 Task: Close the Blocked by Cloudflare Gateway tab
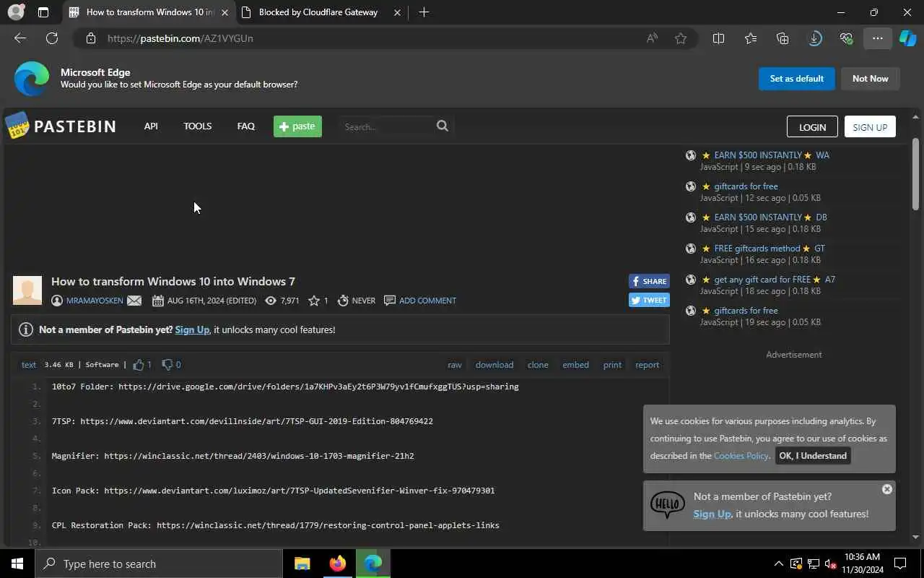click(x=398, y=12)
